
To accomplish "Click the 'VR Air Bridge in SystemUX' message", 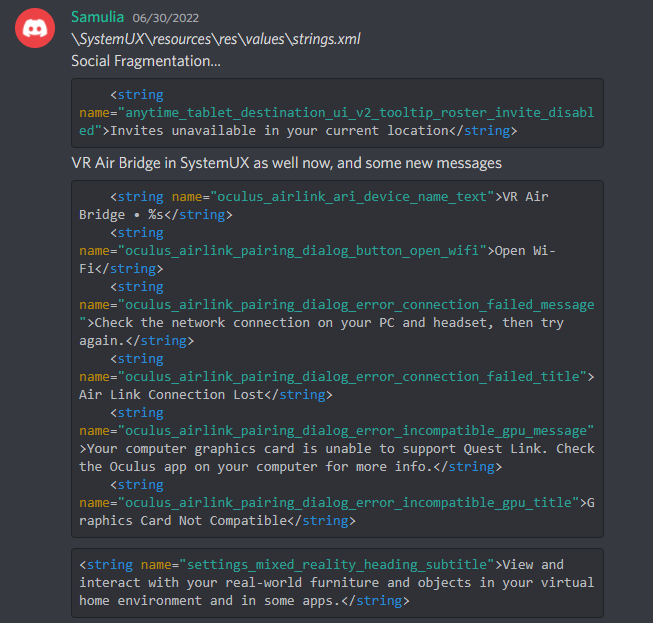I will tap(286, 163).
